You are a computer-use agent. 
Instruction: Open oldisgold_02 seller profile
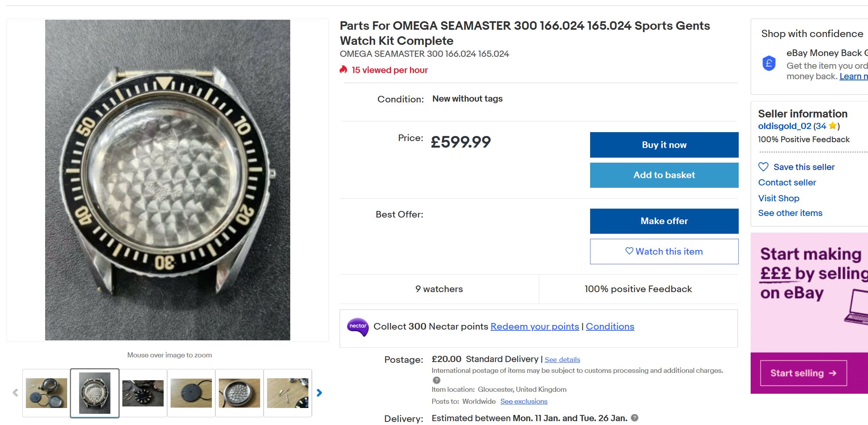pos(784,126)
